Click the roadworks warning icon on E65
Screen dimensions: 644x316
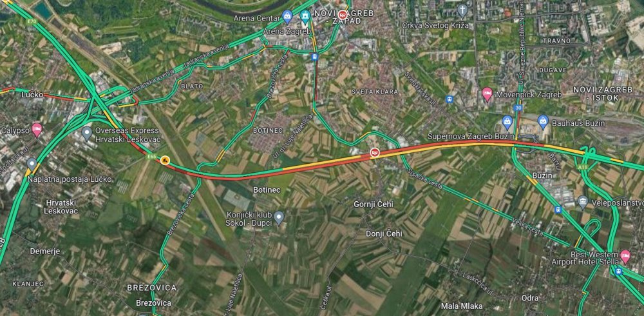[x=165, y=160]
